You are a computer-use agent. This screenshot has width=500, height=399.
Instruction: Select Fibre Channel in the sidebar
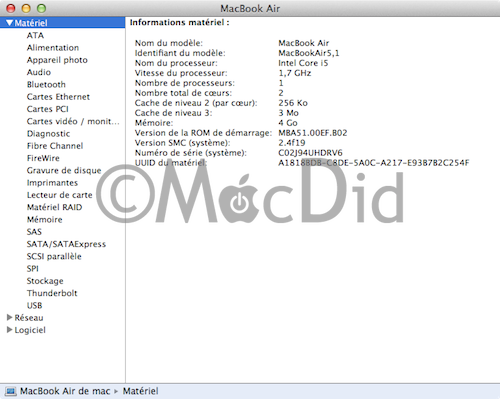click(55, 146)
